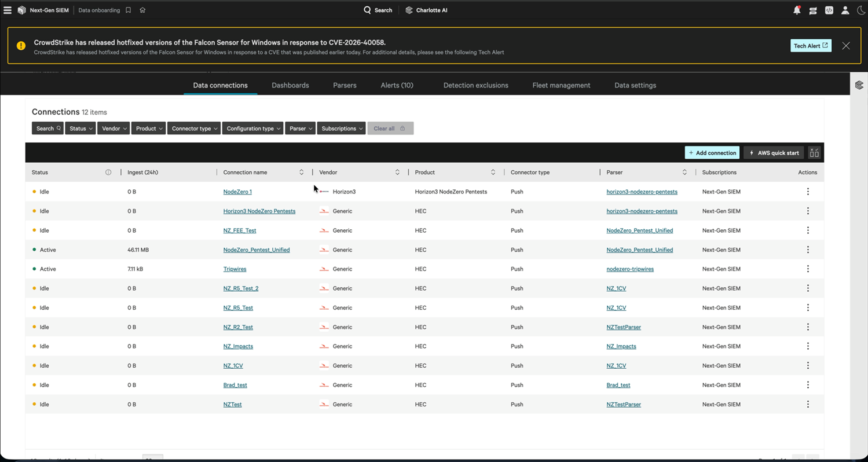Open Subscriptions filter dropdown

click(x=341, y=129)
